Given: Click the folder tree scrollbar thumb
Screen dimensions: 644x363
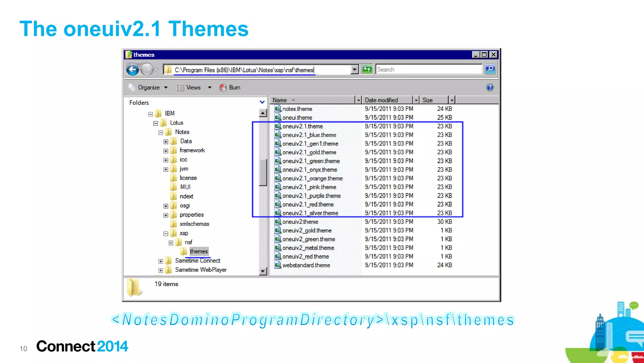Looking at the screenshot, I should (x=263, y=173).
